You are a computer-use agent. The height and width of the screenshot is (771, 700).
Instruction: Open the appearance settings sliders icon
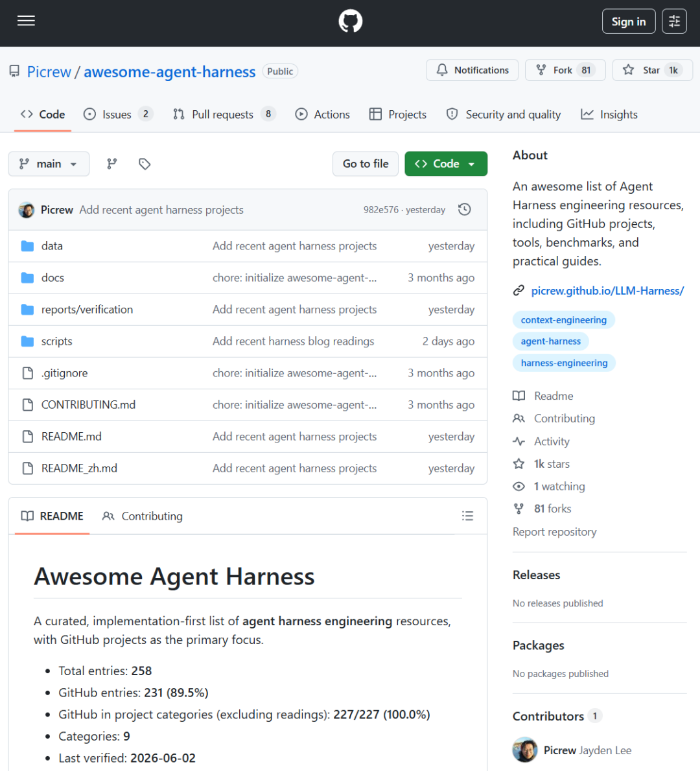[674, 21]
